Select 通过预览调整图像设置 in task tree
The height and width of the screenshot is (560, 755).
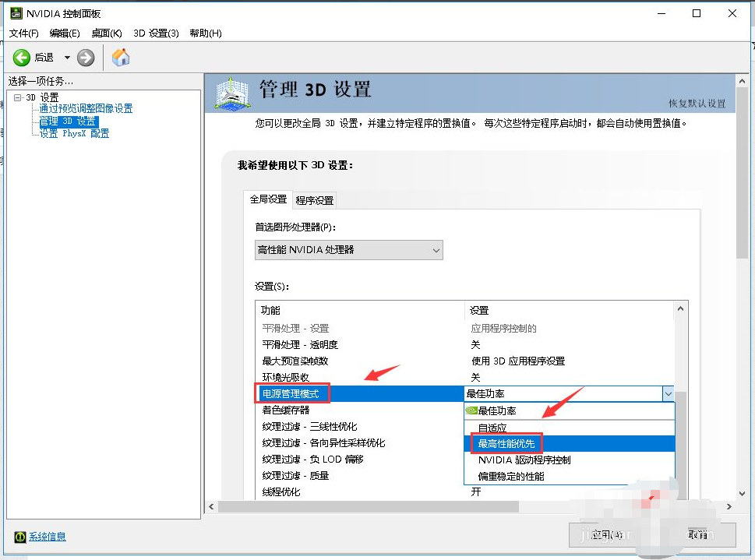86,109
